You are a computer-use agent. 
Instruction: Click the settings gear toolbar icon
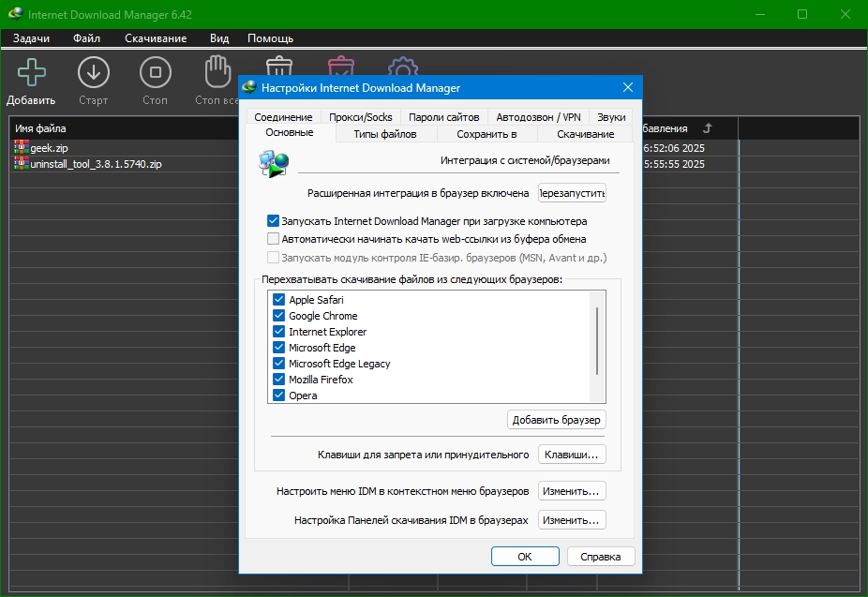click(403, 66)
